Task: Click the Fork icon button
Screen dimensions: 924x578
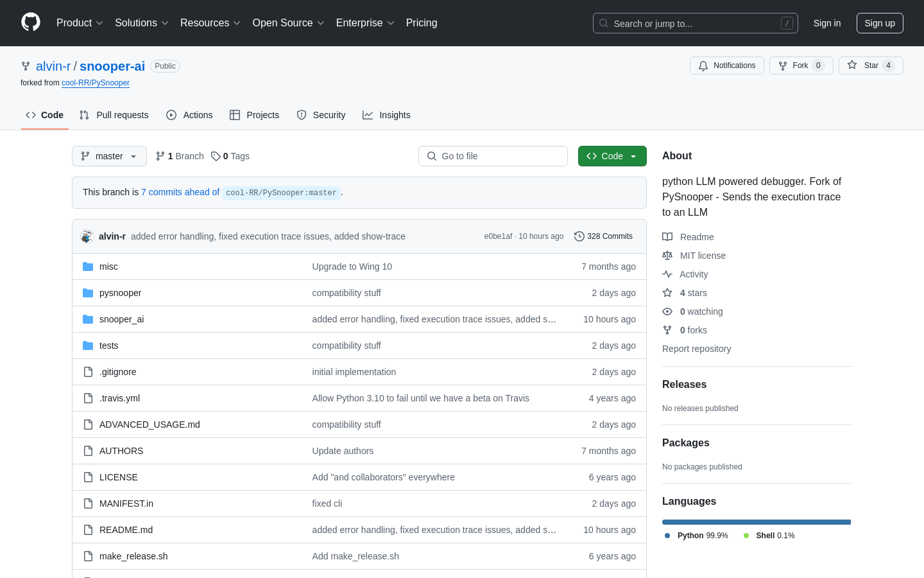Action: [783, 66]
